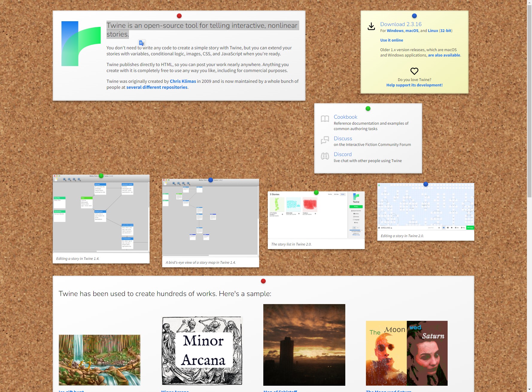Click the download arrow icon
Screen dimensions: 532x392
click(371, 27)
